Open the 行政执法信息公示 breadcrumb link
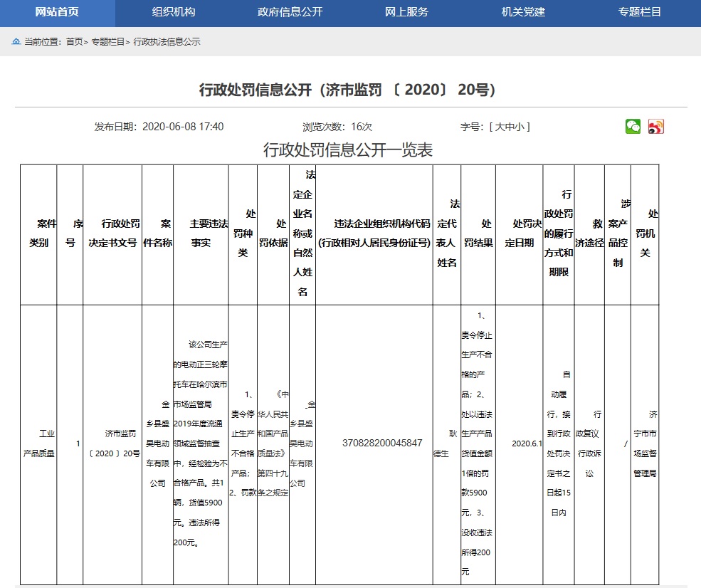Screen dimensions: 701x588 click(167, 42)
